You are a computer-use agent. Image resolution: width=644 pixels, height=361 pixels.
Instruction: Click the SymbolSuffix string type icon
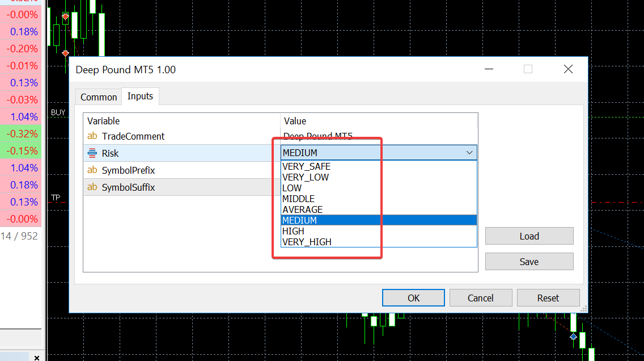point(92,187)
